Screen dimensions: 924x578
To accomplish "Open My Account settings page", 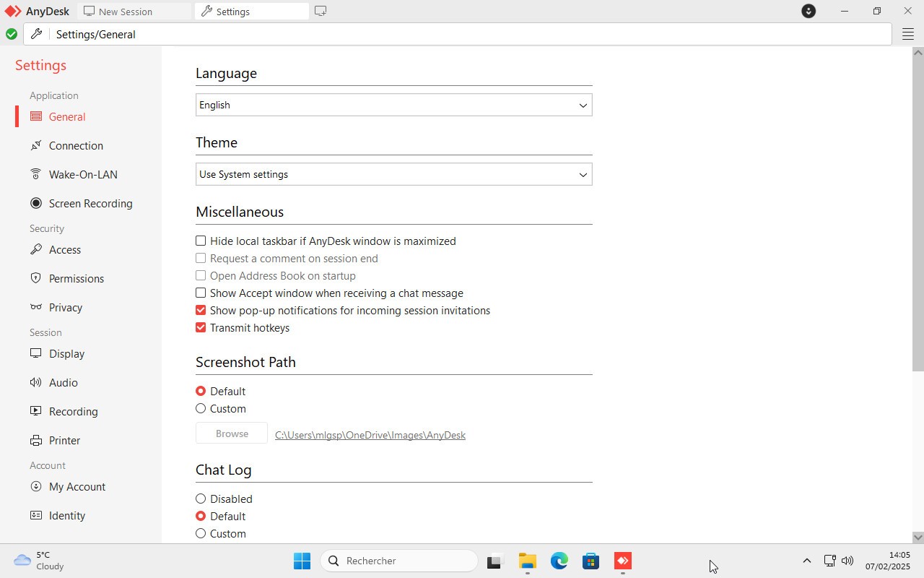I will pyautogui.click(x=77, y=486).
